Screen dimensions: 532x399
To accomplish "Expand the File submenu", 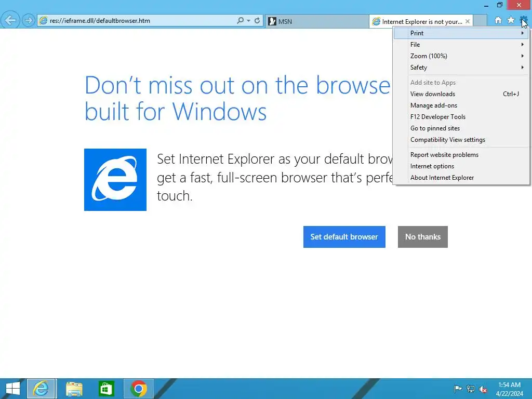I will [461, 45].
